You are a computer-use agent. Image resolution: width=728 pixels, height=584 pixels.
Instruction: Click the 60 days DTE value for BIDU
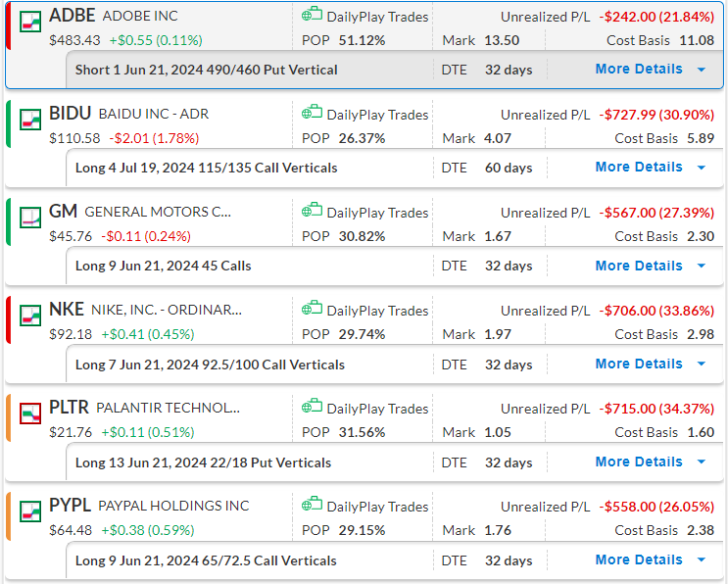click(x=509, y=169)
